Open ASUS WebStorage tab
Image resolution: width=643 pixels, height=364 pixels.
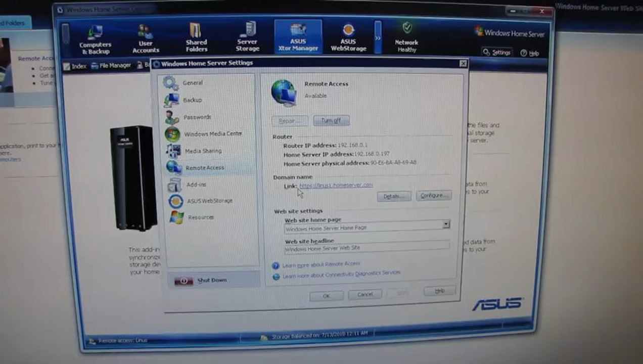coord(348,37)
